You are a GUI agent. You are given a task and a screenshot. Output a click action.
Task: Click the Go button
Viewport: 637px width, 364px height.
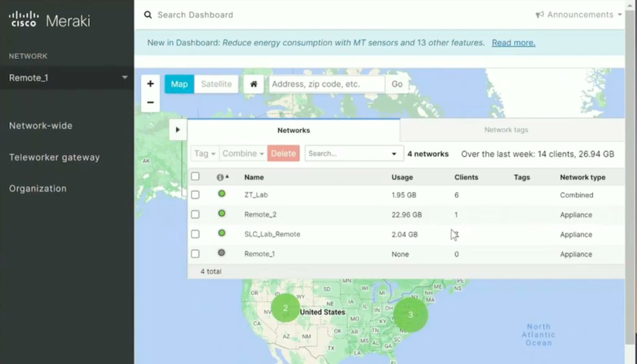(x=397, y=84)
